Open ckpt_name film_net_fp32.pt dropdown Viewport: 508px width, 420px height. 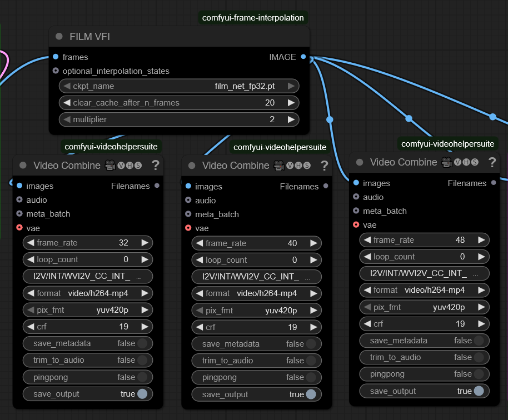tap(179, 86)
